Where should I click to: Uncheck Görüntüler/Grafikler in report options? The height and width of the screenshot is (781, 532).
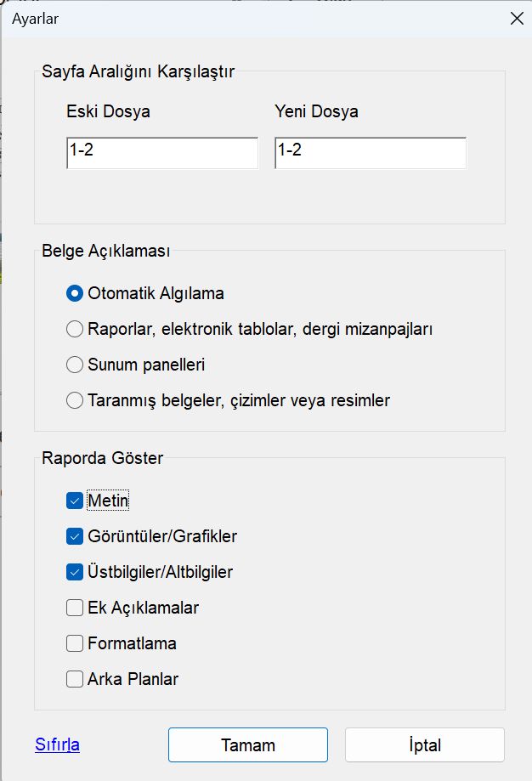(73, 536)
